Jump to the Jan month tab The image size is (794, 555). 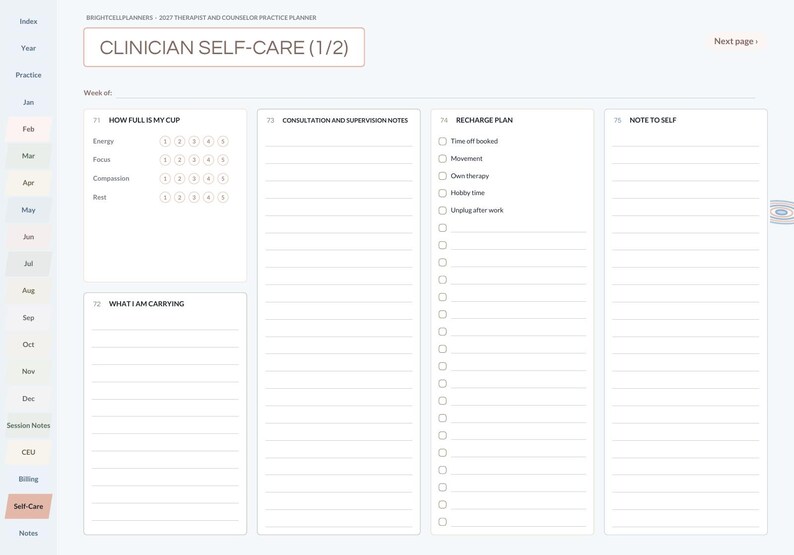point(28,102)
